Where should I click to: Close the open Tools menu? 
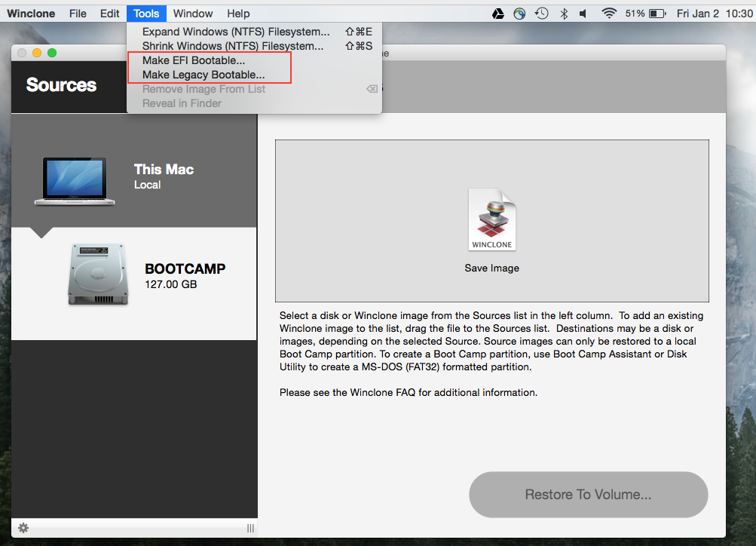click(x=146, y=14)
